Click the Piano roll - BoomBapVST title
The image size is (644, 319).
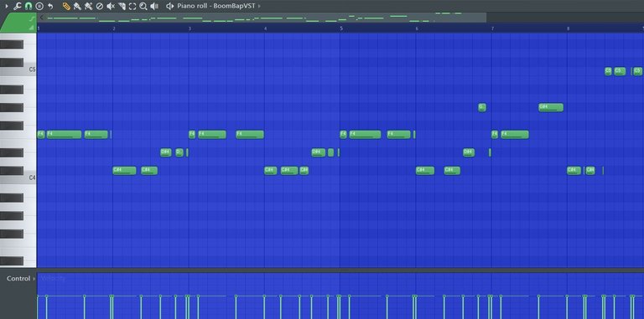point(216,6)
